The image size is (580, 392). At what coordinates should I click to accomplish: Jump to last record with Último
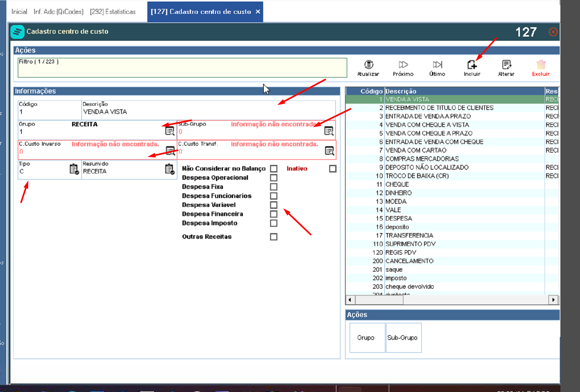pos(437,65)
